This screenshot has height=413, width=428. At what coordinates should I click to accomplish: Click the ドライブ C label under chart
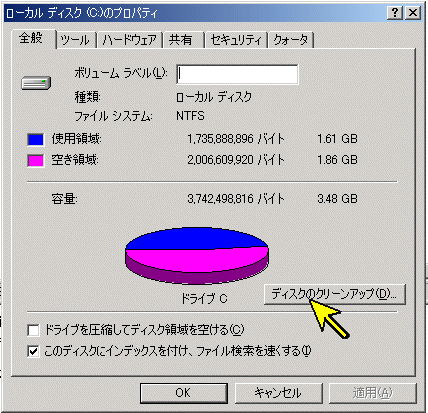[x=204, y=298]
